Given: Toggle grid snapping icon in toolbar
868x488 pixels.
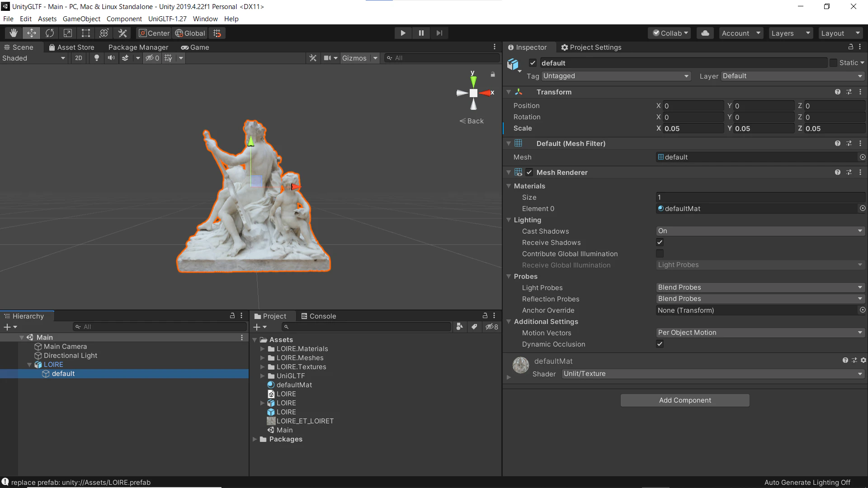Looking at the screenshot, I should (217, 33).
